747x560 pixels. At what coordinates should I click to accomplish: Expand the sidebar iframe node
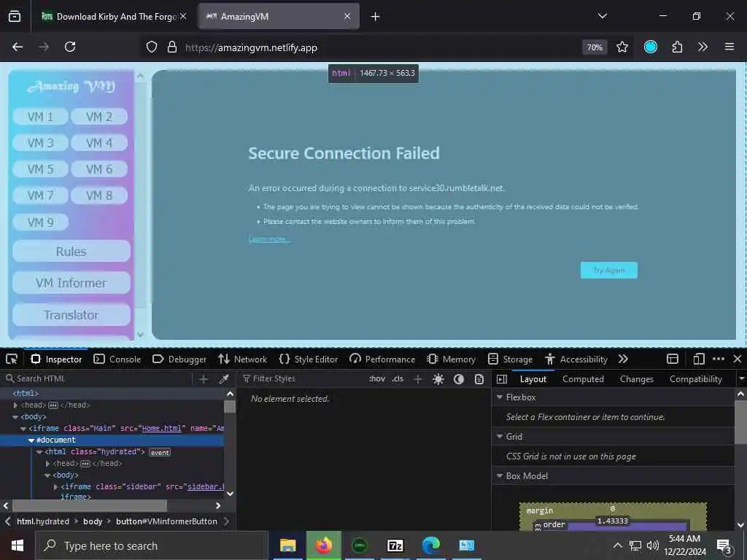(55, 486)
